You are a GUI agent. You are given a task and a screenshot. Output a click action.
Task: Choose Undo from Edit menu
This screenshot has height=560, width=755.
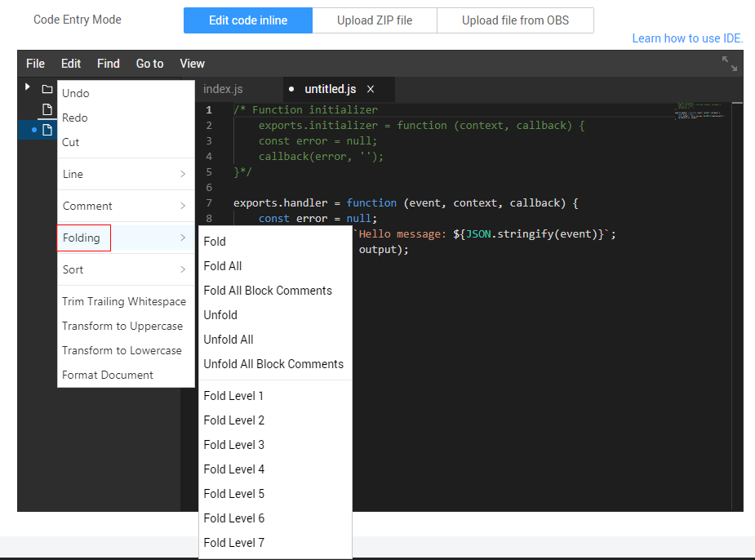click(126, 93)
